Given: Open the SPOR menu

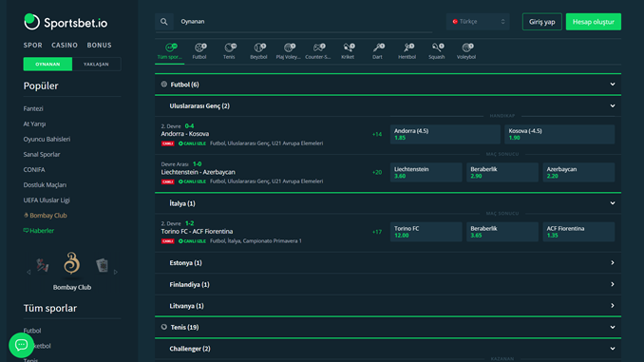Looking at the screenshot, I should pyautogui.click(x=33, y=46).
